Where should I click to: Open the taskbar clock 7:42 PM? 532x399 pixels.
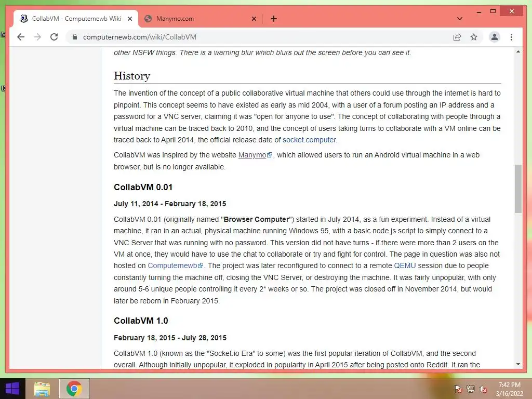coord(509,389)
